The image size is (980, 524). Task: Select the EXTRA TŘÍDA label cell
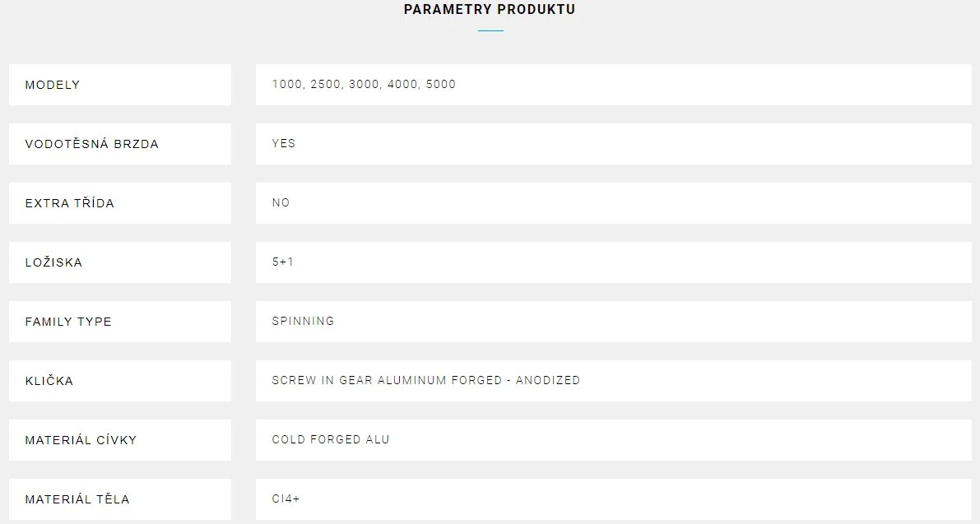coord(120,203)
